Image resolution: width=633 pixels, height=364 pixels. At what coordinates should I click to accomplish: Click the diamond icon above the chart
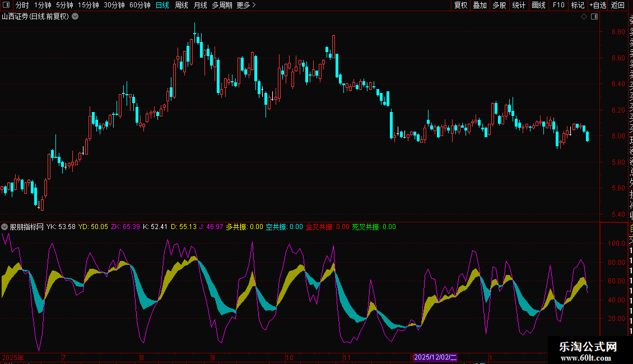[x=584, y=17]
